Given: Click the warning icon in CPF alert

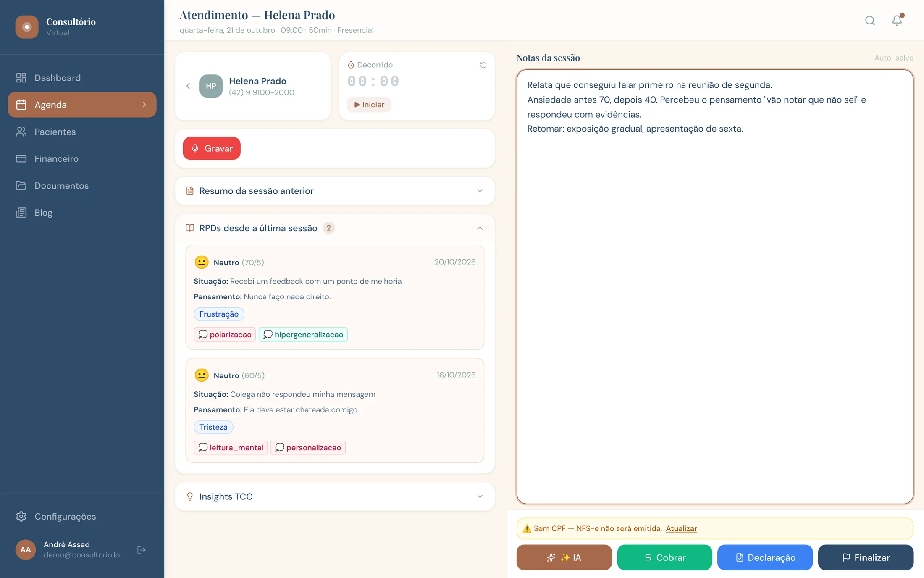Looking at the screenshot, I should pos(527,528).
